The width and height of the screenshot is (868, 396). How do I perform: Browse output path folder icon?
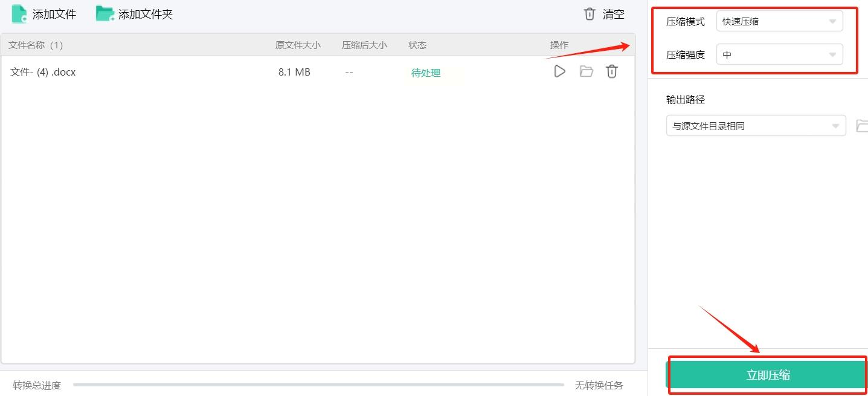(862, 126)
